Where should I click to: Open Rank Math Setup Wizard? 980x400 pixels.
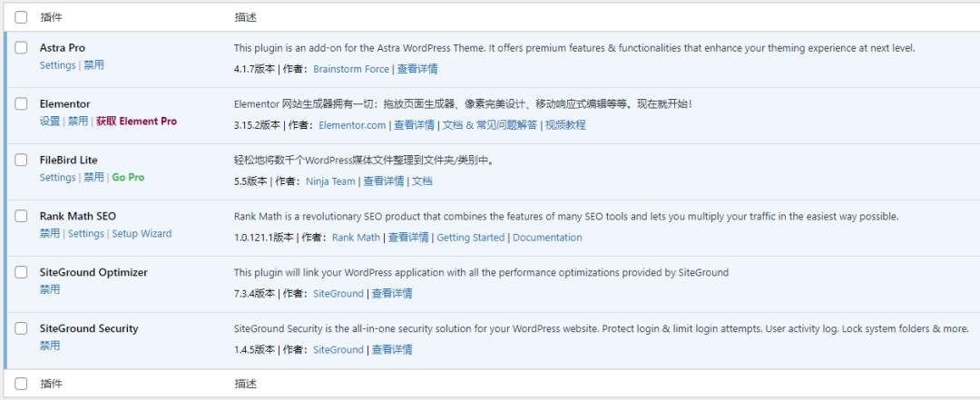point(142,234)
